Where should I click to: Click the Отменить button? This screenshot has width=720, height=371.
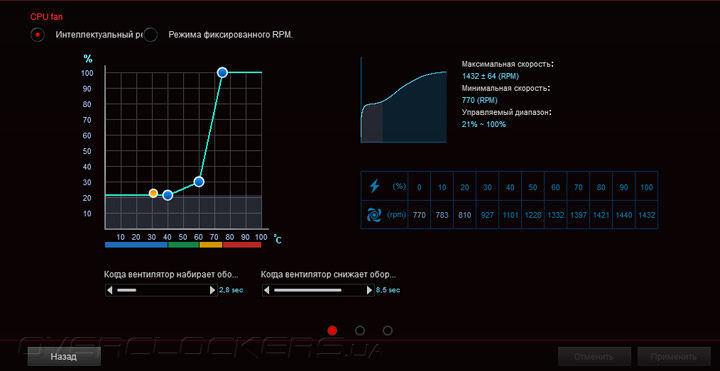pyautogui.click(x=596, y=357)
